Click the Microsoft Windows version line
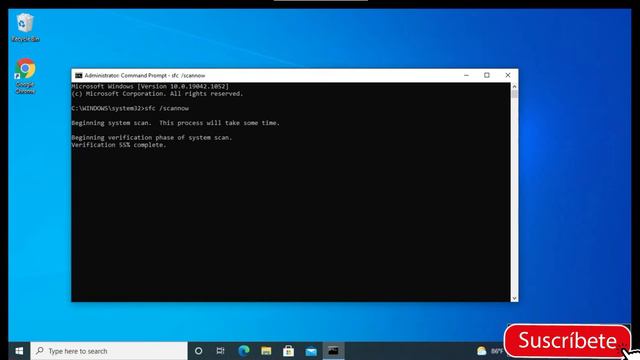640x360 pixels. click(x=150, y=87)
